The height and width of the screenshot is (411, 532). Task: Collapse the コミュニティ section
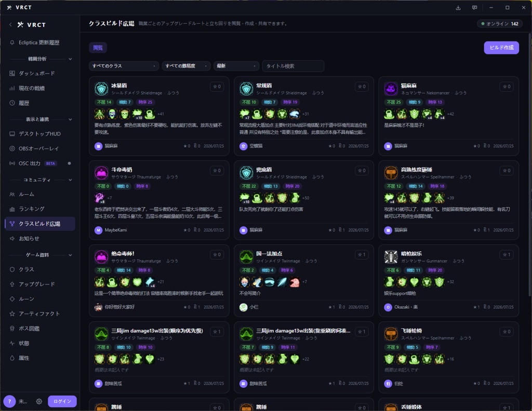pos(70,180)
